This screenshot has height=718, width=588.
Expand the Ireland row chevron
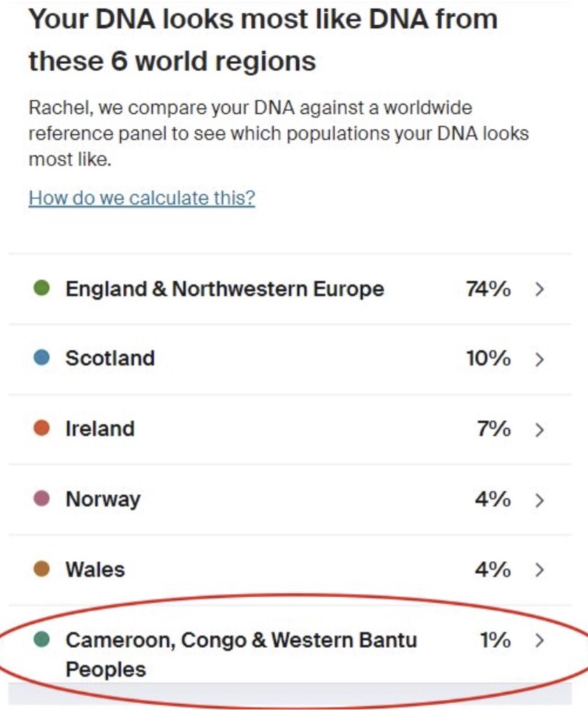(539, 430)
